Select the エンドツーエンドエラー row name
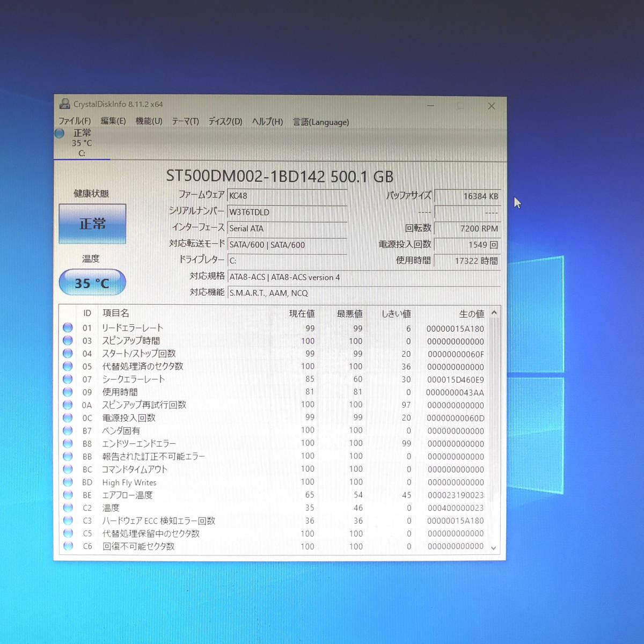 pos(139,444)
